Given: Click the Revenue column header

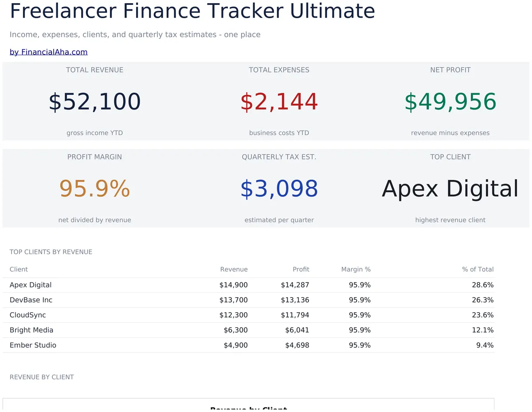Looking at the screenshot, I should pyautogui.click(x=234, y=269).
